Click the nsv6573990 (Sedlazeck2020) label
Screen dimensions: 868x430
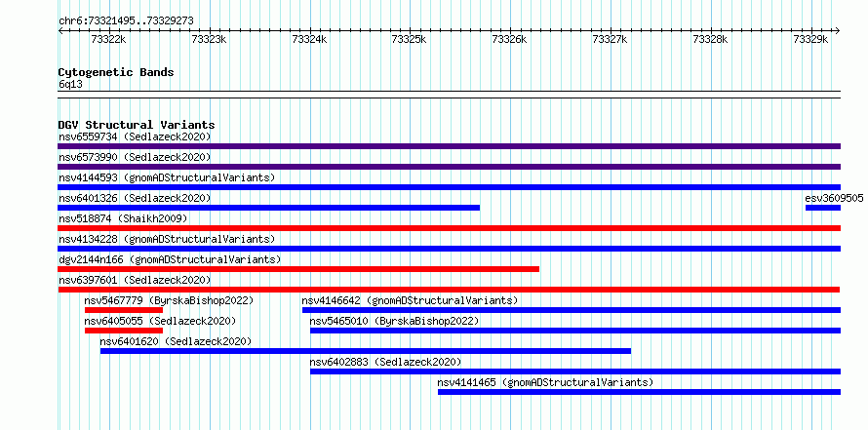(135, 157)
